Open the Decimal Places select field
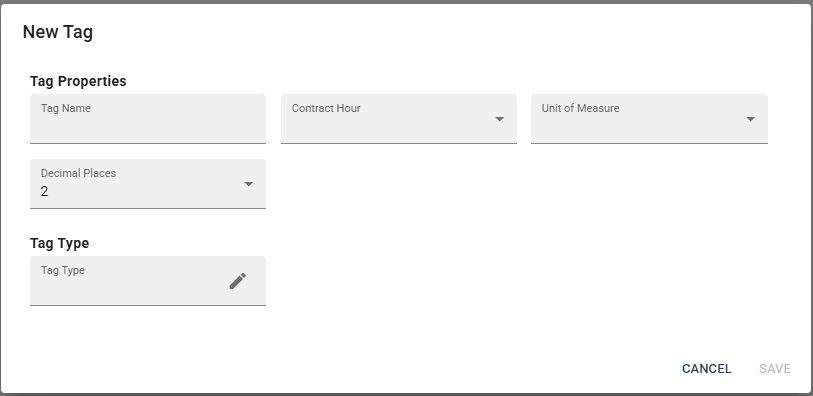Screen dimensions: 813x396 pyautogui.click(x=148, y=184)
